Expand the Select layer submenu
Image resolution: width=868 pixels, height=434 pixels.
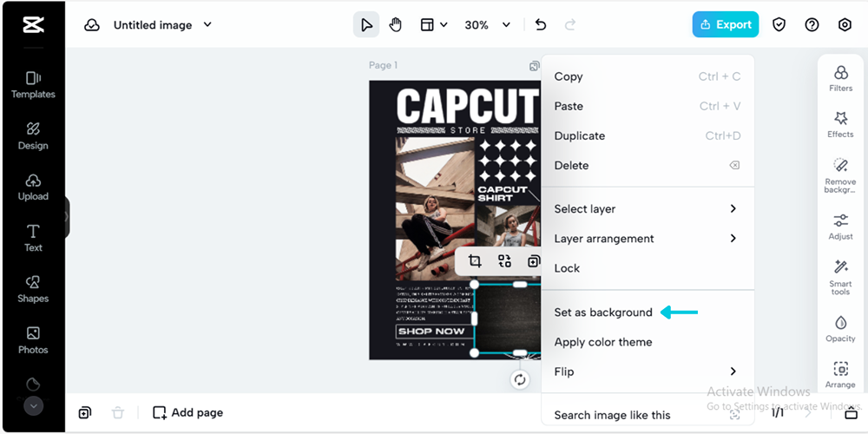(x=648, y=208)
